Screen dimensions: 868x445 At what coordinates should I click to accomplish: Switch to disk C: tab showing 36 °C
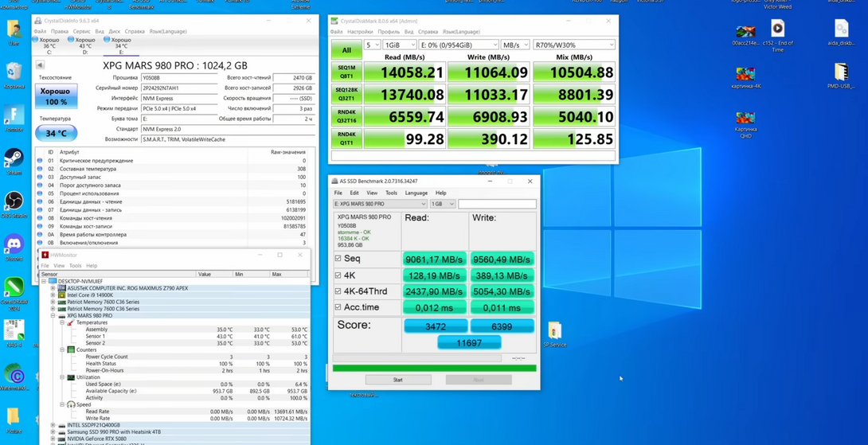click(47, 46)
